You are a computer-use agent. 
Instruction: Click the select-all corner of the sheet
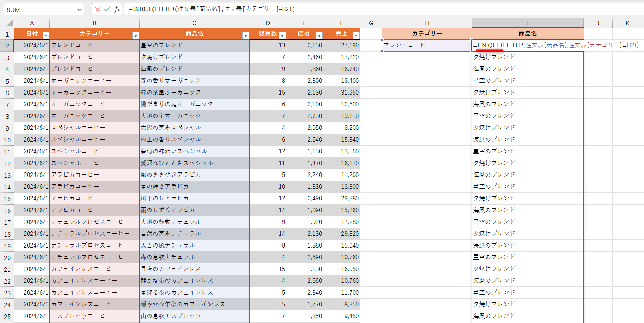(x=7, y=23)
